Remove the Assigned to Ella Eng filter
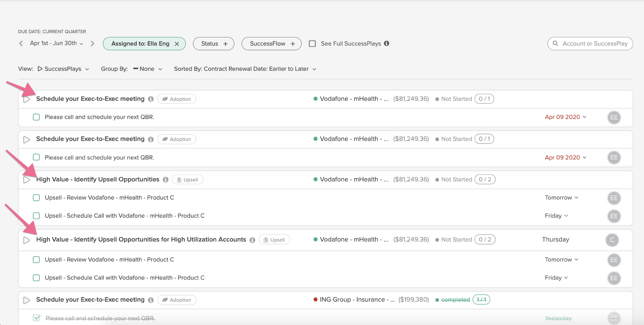644x325 pixels. click(177, 44)
